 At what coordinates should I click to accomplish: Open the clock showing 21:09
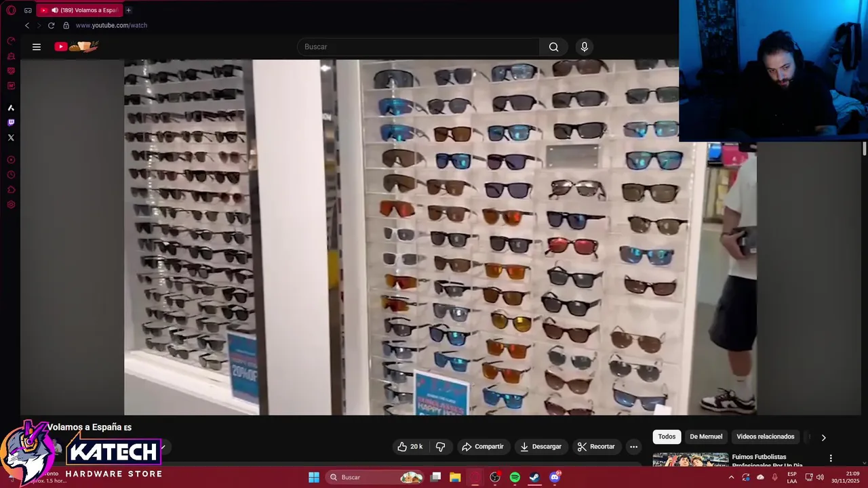point(846,477)
